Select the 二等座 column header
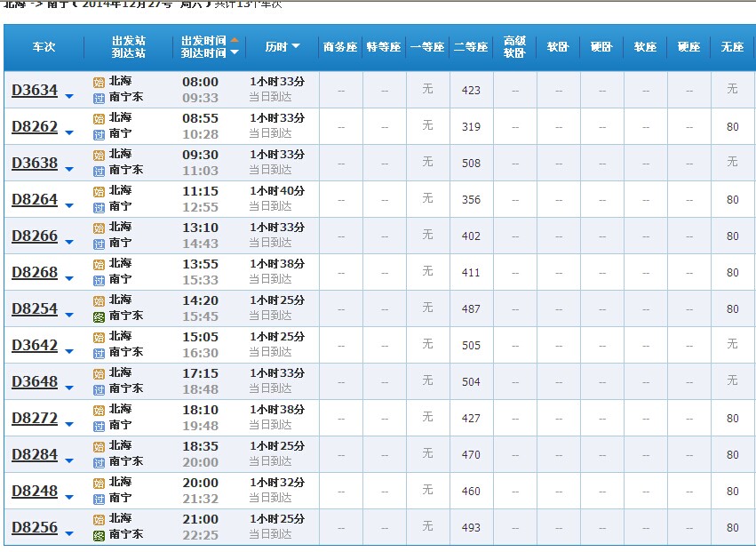The image size is (756, 552). [x=470, y=47]
